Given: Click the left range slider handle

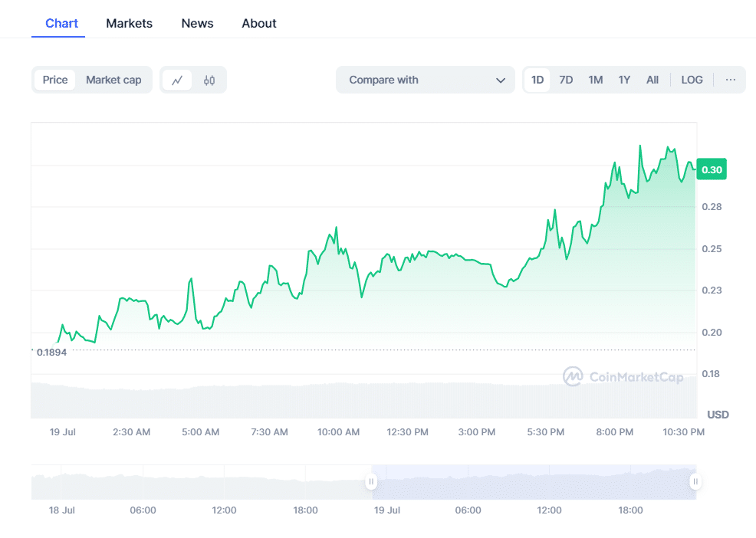Looking at the screenshot, I should click(371, 482).
